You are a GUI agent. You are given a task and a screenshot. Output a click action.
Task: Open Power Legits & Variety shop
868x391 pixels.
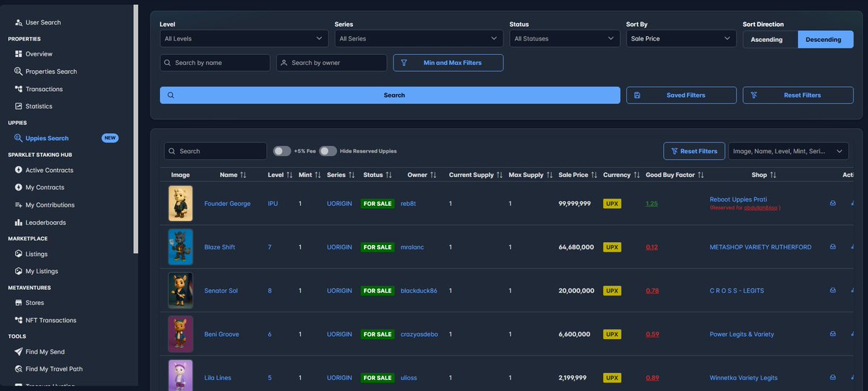pyautogui.click(x=741, y=334)
